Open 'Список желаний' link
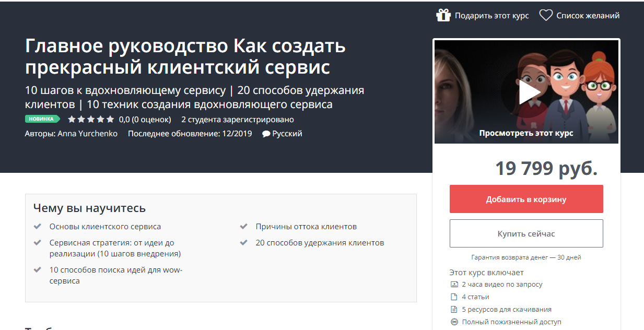Screen dimensions: 644x330 (x=588, y=16)
